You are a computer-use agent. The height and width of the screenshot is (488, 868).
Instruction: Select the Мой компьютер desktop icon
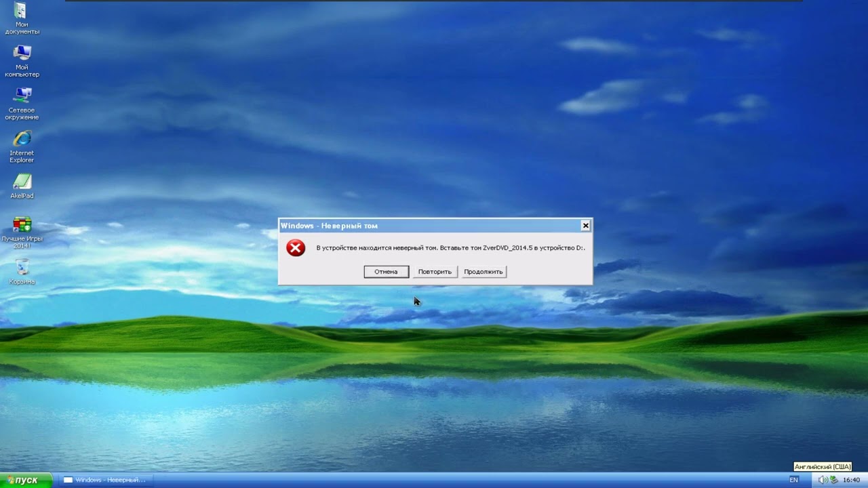pyautogui.click(x=22, y=61)
